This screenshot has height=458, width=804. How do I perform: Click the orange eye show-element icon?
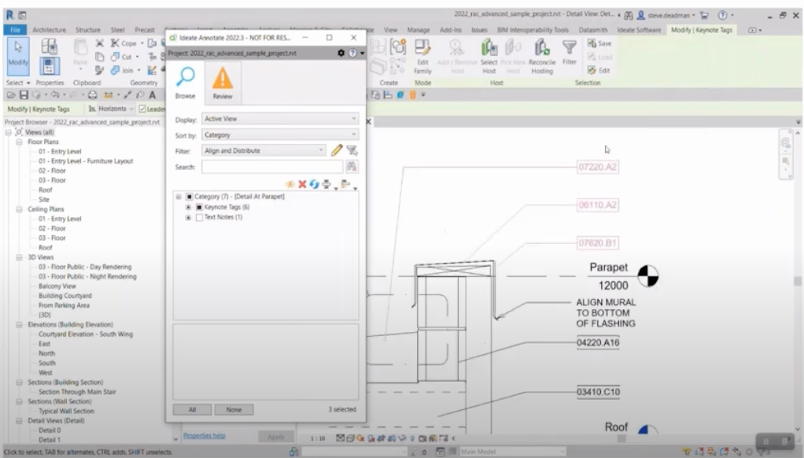pos(290,184)
